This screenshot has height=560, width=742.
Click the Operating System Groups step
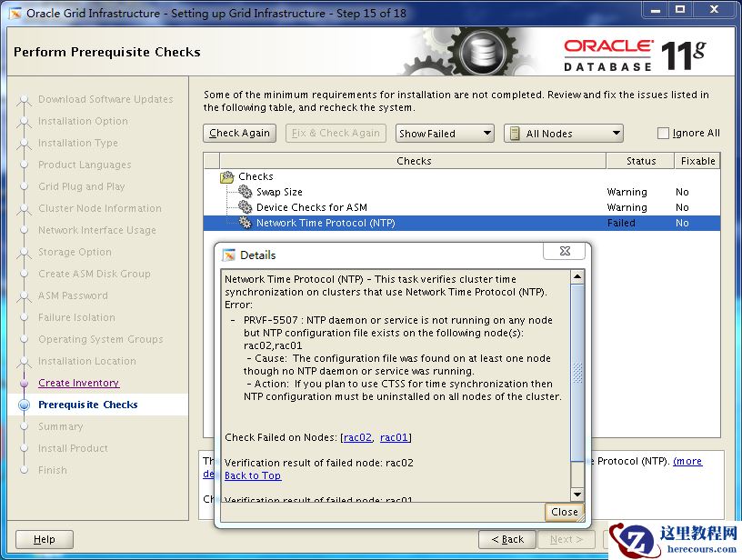click(101, 338)
